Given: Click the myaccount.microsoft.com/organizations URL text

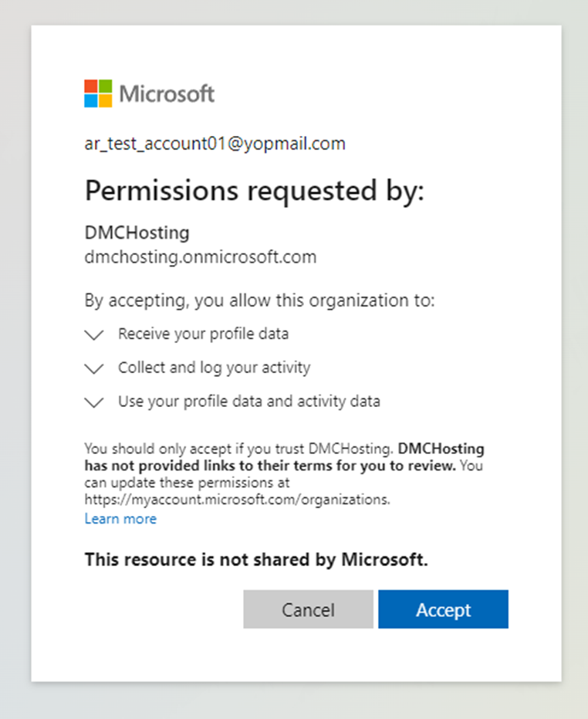Looking at the screenshot, I should point(237,500).
